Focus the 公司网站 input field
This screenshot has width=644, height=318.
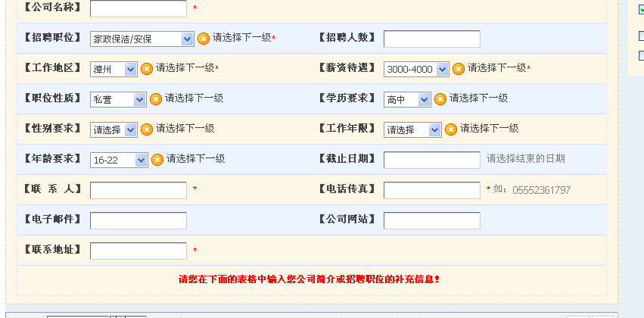[432, 220]
